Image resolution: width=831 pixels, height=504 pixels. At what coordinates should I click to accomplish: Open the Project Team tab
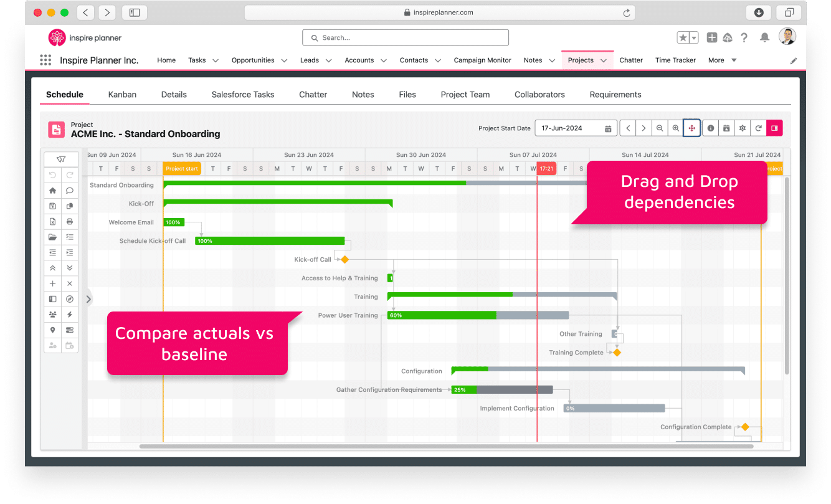(x=465, y=95)
